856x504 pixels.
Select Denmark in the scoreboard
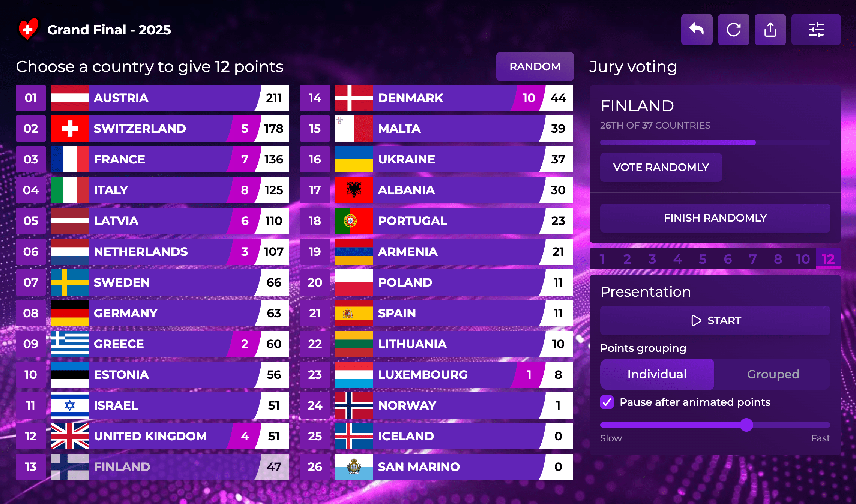(x=431, y=98)
